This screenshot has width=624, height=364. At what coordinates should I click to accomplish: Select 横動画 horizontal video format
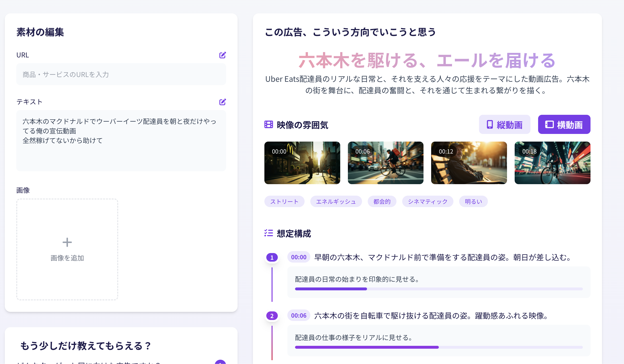click(564, 124)
